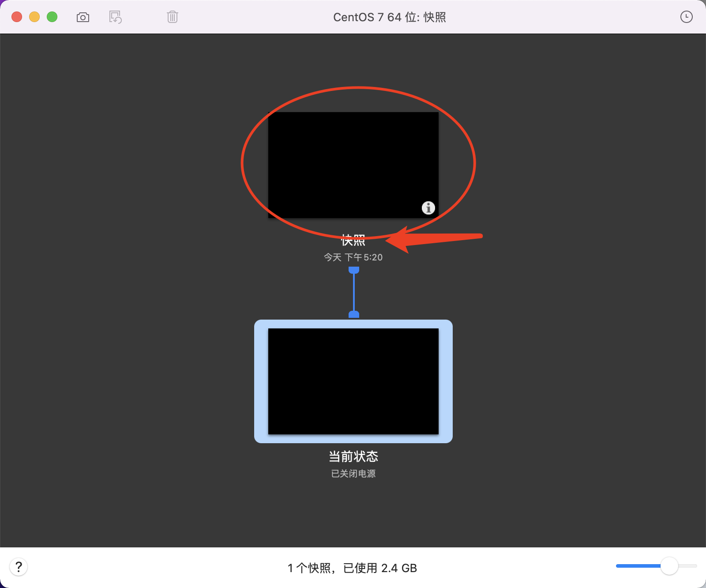
Task: Click the 1 个快照，已使用 2.4 GB status text
Action: tap(353, 568)
